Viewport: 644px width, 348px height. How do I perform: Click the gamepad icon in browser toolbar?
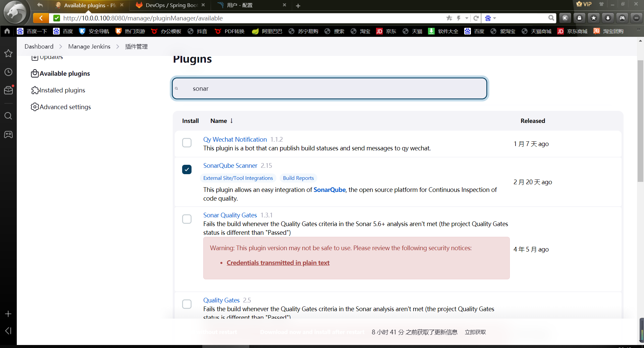tap(622, 18)
